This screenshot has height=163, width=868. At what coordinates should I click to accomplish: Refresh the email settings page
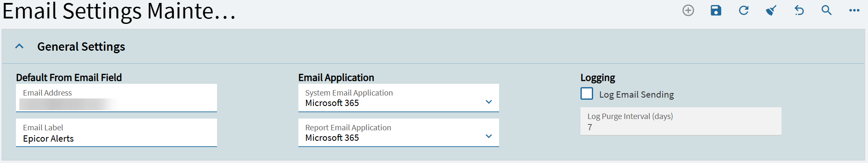pos(744,10)
